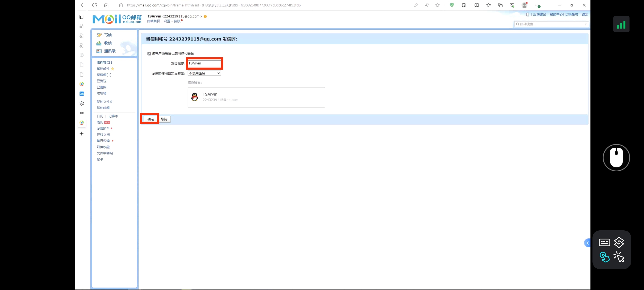Open browser extensions puzzle icon
Image resolution: width=644 pixels, height=290 pixels.
point(463,5)
